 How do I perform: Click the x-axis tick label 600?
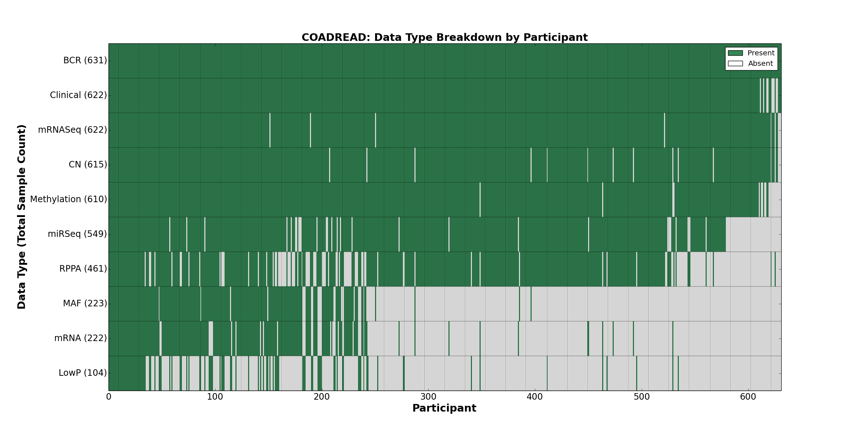[748, 397]
